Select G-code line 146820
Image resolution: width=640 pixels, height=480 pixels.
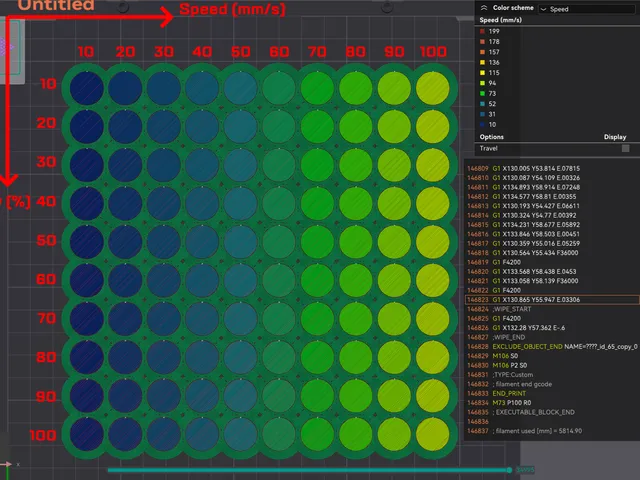[x=522, y=271]
